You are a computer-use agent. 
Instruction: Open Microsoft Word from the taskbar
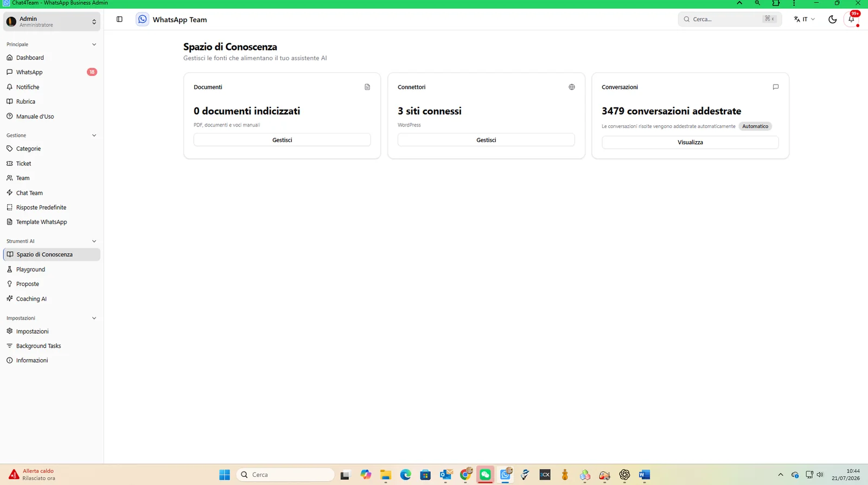coord(644,475)
